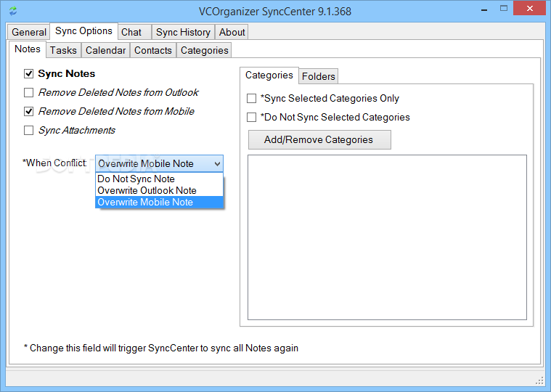This screenshot has width=551, height=392.
Task: Click the Change this field footnote text
Action: (x=161, y=348)
